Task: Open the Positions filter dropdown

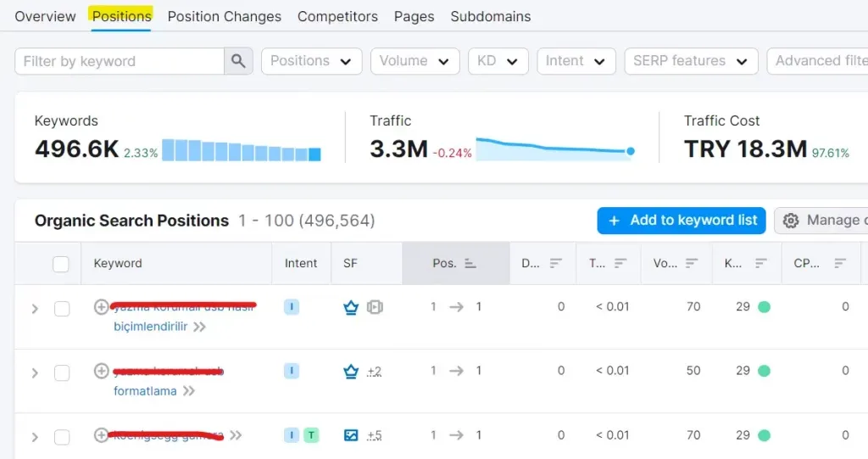Action: (x=312, y=61)
